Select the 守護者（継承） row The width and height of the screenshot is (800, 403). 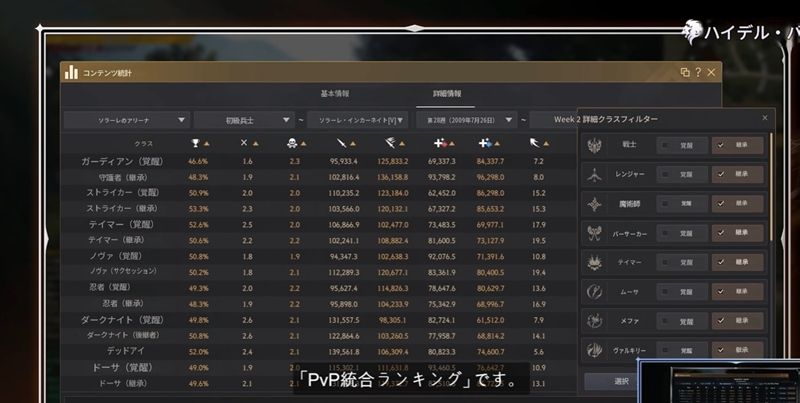pos(319,177)
